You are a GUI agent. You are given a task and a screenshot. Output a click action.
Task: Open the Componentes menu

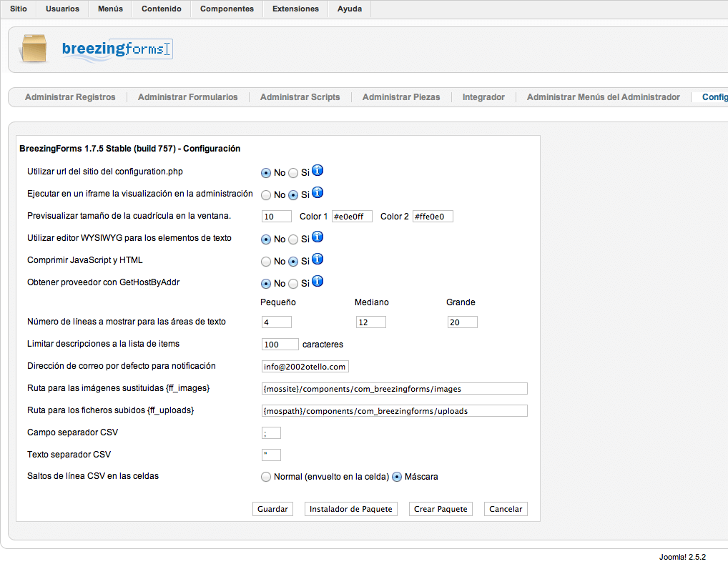(227, 9)
